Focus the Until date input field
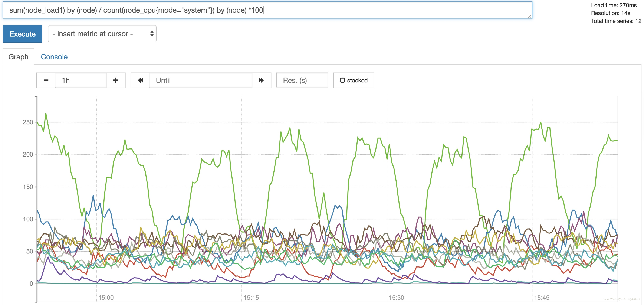Screen dimensions: 644x305 (200, 80)
